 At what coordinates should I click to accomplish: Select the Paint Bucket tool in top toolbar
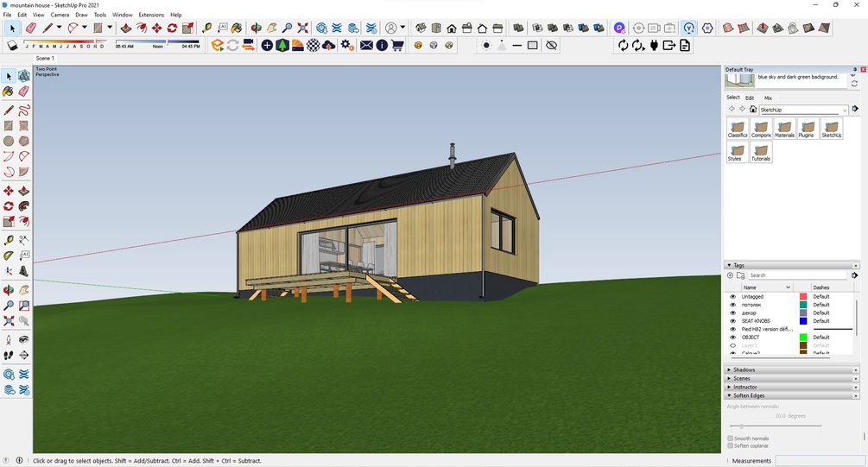pyautogui.click(x=237, y=28)
